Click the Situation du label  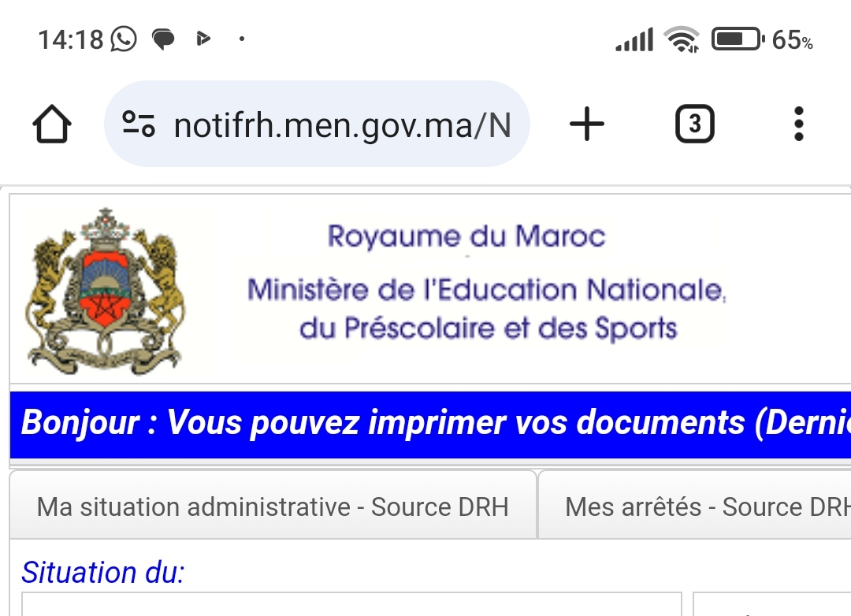[x=102, y=572]
